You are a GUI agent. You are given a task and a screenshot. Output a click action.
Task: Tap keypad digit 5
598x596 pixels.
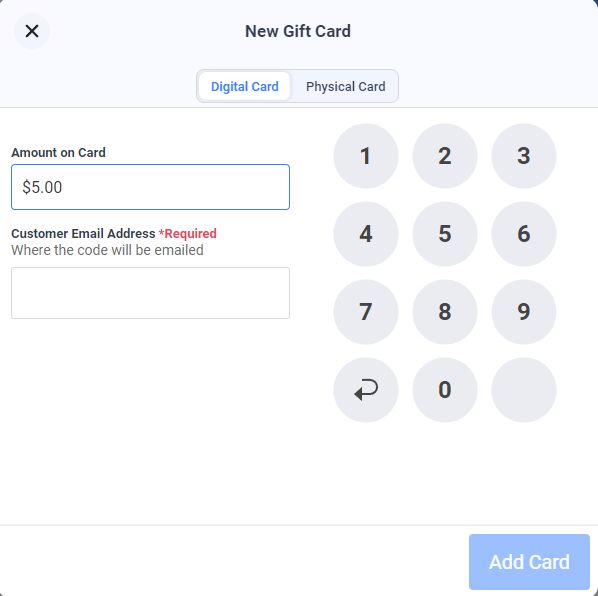point(445,234)
